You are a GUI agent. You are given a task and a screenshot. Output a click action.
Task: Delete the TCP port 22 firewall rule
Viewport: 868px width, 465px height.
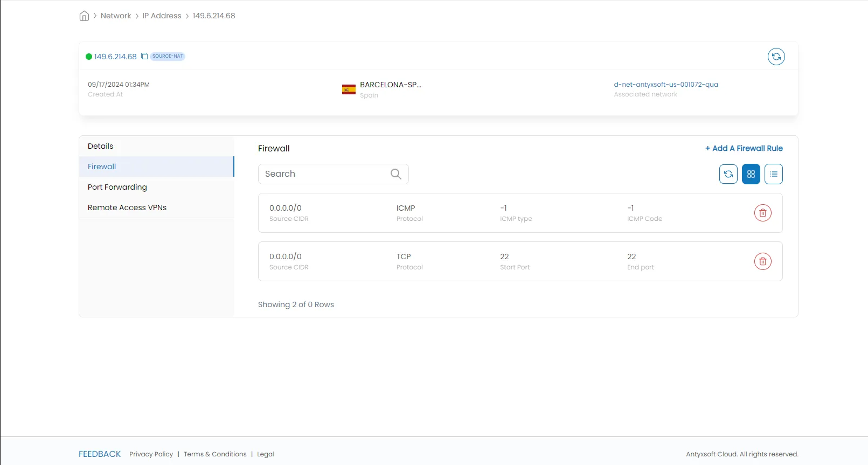pos(762,261)
